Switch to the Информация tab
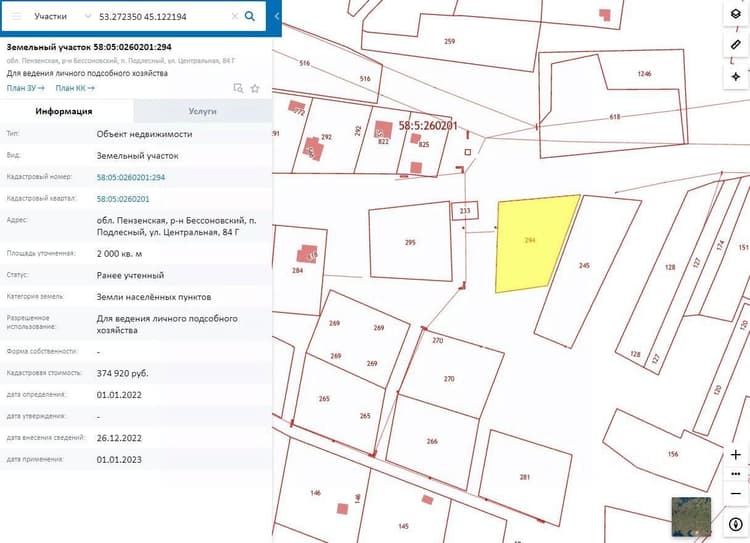750x543 pixels. [x=64, y=111]
